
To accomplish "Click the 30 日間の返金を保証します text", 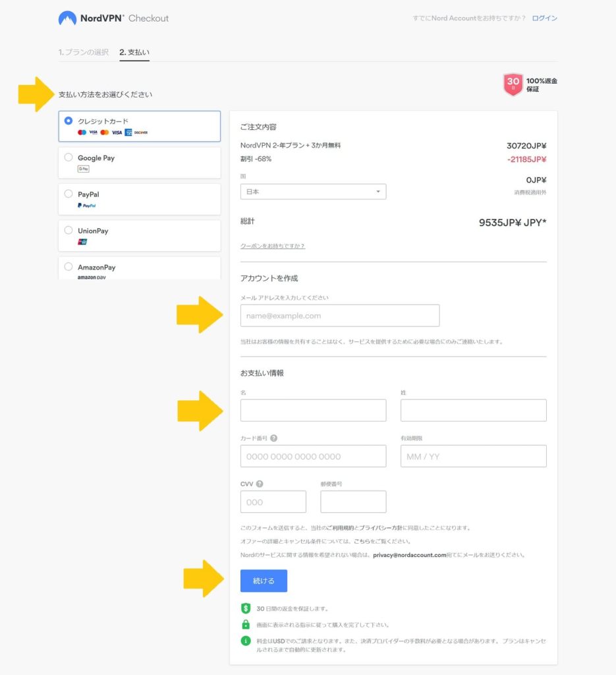I will tap(293, 608).
